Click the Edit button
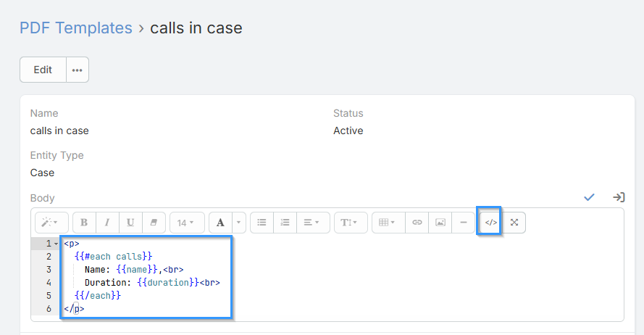 43,70
